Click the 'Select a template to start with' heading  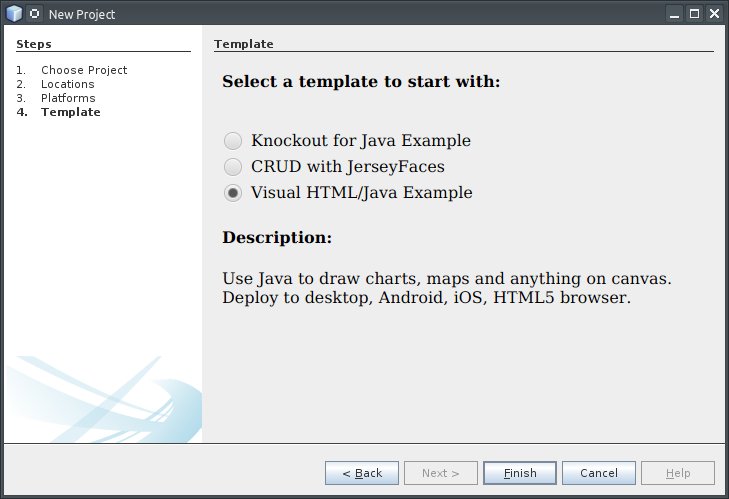tap(361, 82)
